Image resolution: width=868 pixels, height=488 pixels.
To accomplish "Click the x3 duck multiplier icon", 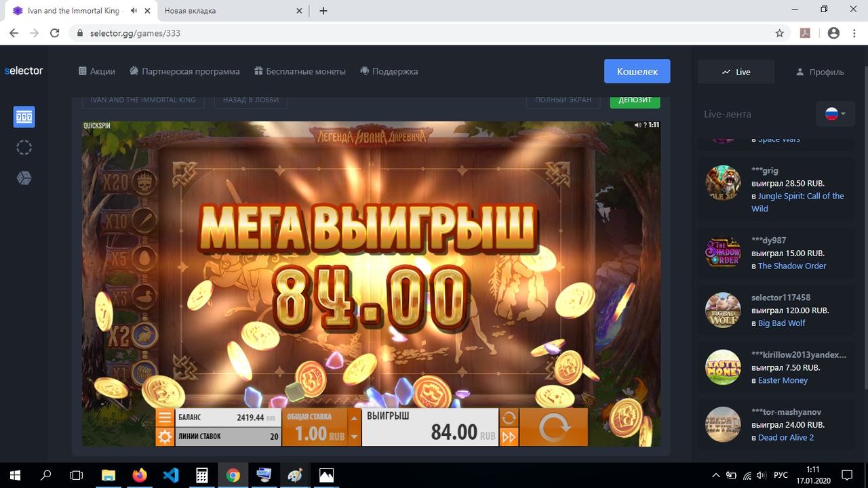I will point(144,296).
